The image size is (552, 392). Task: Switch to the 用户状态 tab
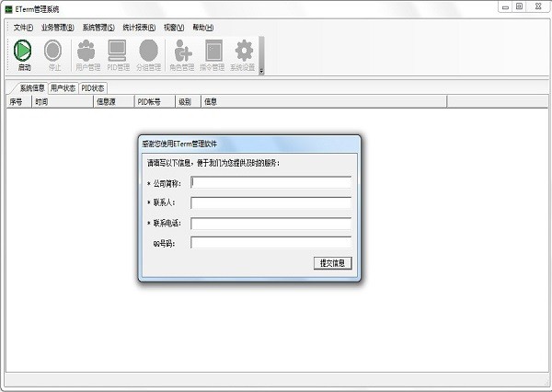63,88
